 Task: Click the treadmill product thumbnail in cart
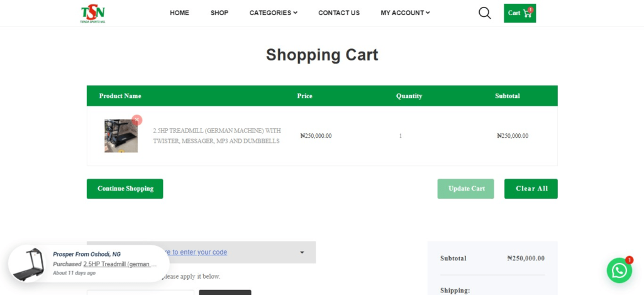pyautogui.click(x=121, y=136)
